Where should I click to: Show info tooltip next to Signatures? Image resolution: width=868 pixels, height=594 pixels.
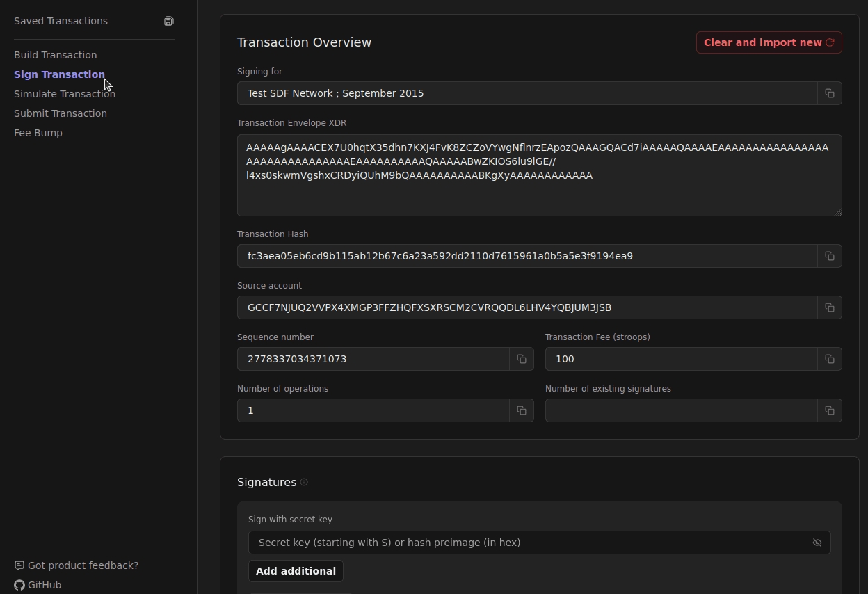pyautogui.click(x=304, y=482)
